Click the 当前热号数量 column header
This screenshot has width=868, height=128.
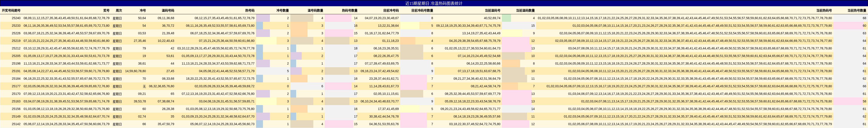[x=857, y=10]
